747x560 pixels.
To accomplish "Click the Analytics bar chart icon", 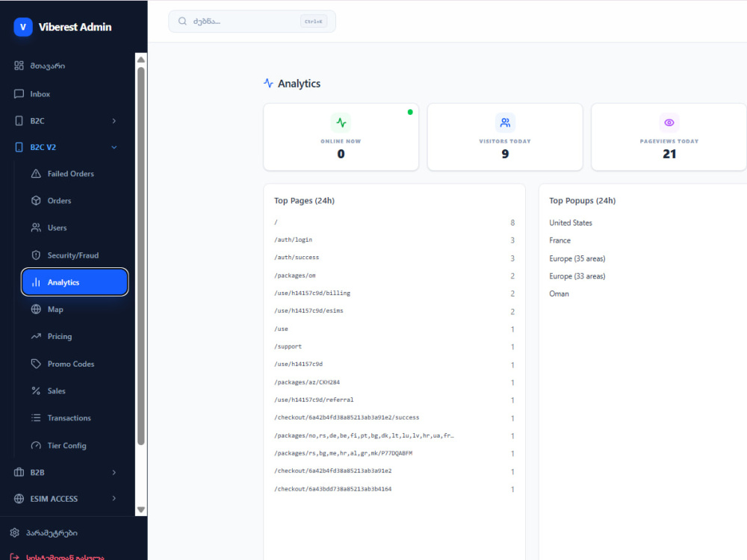I will point(36,282).
